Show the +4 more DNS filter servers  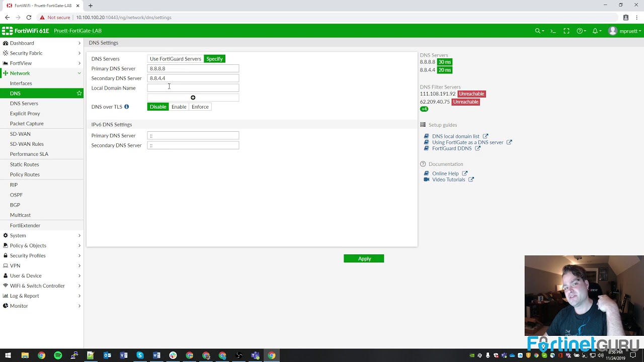pyautogui.click(x=424, y=109)
